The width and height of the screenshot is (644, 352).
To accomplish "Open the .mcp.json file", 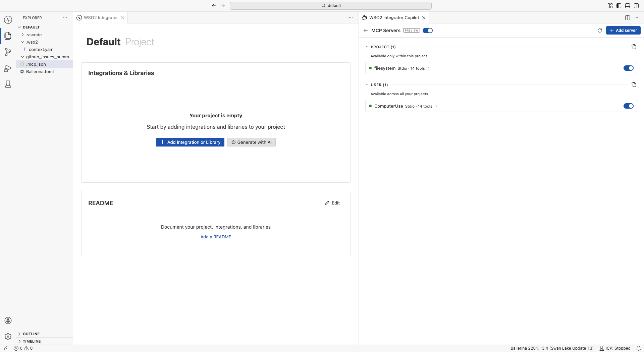I will [45, 64].
